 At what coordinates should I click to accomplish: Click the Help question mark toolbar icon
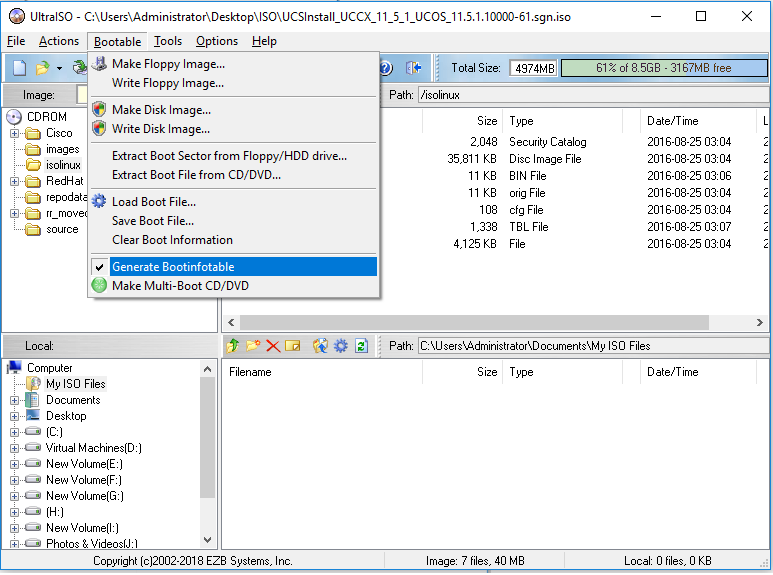386,68
